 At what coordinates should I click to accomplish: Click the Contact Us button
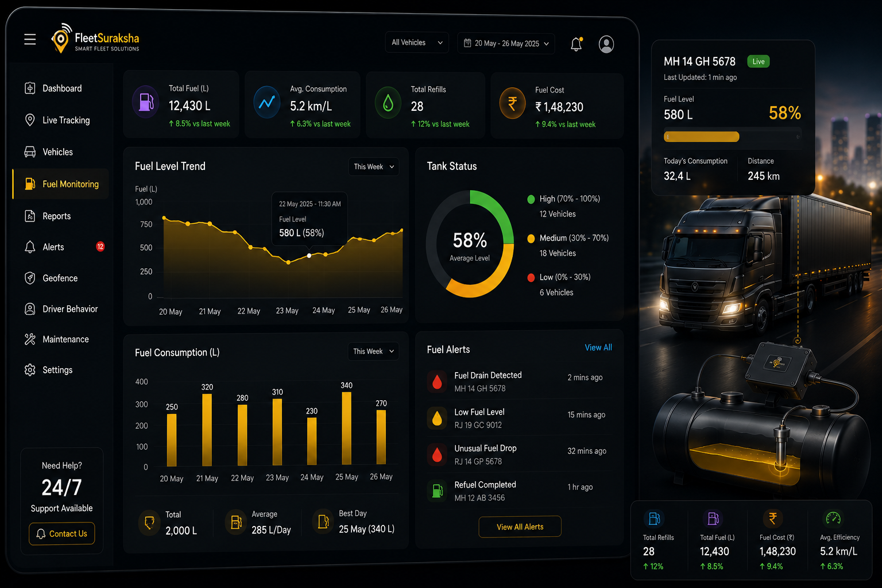62,533
